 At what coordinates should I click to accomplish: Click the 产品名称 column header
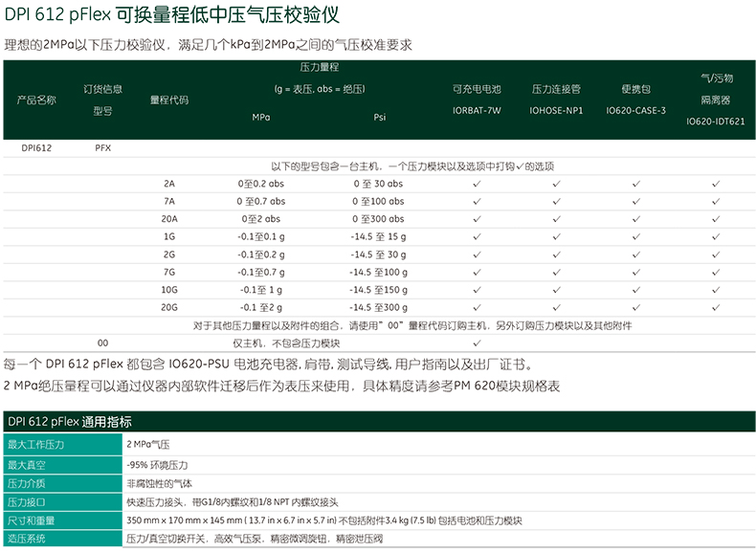pyautogui.click(x=36, y=100)
